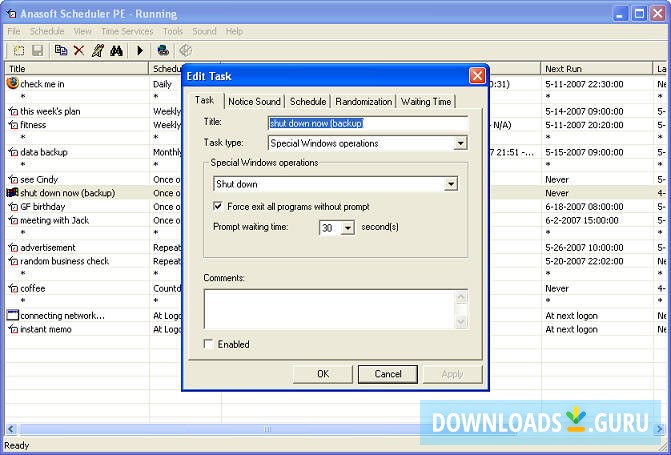Open the Waiting Time tab
The height and width of the screenshot is (455, 671).
tap(426, 102)
